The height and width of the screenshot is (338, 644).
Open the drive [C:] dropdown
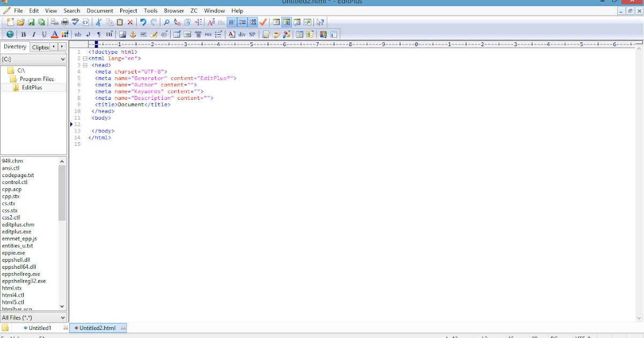[33, 59]
